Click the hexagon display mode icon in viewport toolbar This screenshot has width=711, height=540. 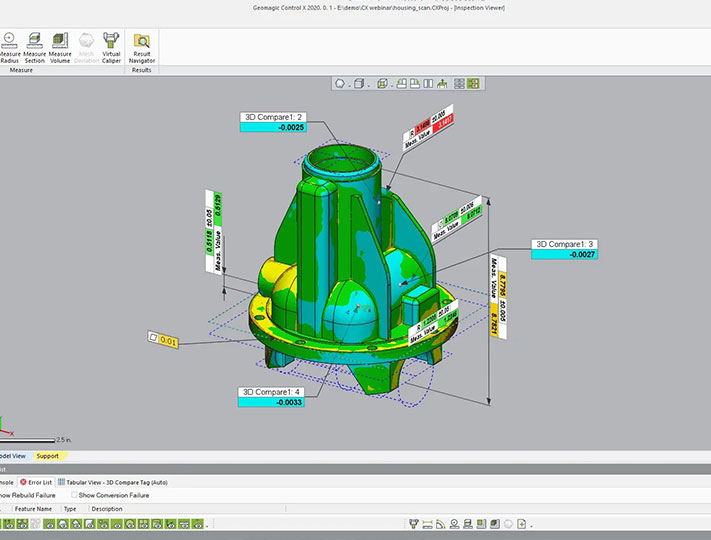[341, 84]
